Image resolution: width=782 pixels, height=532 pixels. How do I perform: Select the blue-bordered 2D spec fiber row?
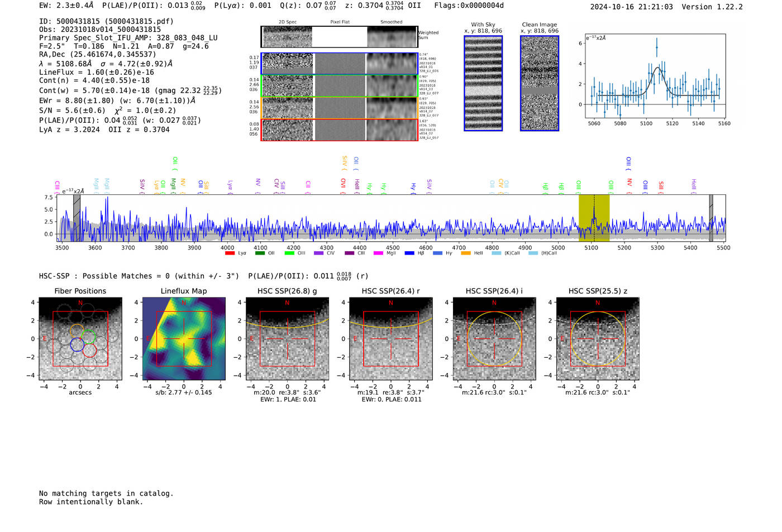tap(340, 64)
